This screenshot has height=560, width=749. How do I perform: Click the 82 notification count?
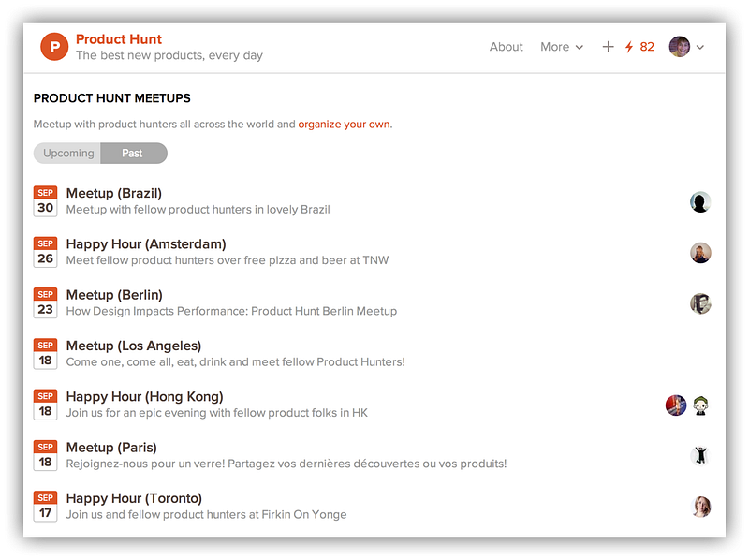tap(647, 47)
